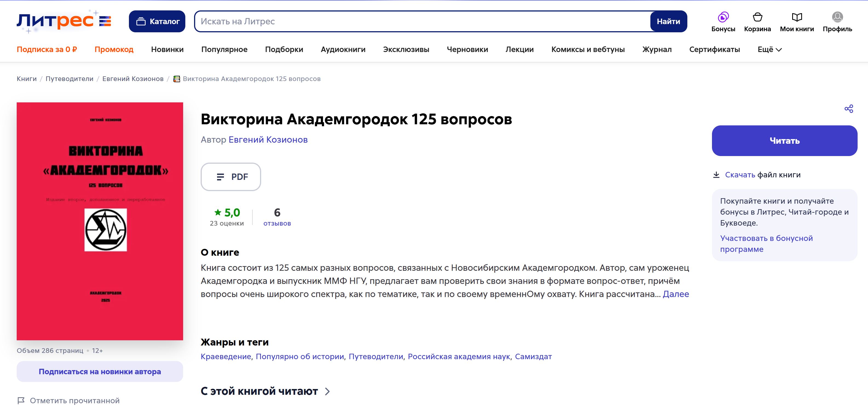Click the Профиль avatar icon

point(837,17)
